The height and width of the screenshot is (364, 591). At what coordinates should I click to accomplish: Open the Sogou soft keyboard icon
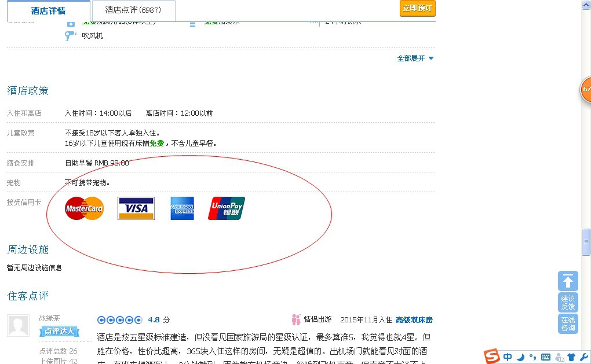tap(545, 357)
